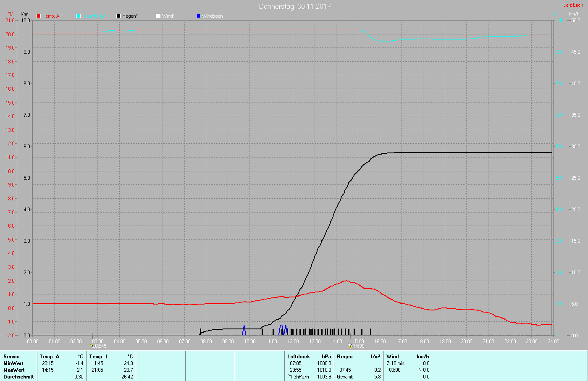Click the sunset marker icon at 14:39
This screenshot has width=588, height=381.
coord(350,346)
